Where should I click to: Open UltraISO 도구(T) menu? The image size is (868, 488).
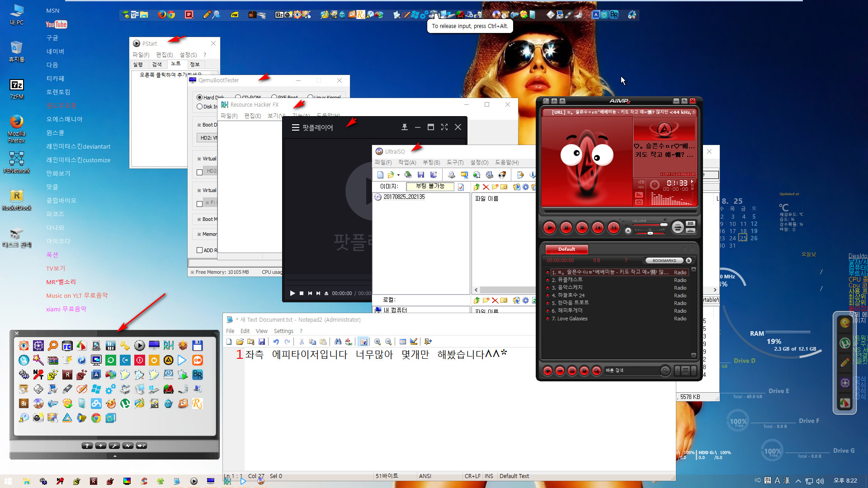pyautogui.click(x=455, y=163)
